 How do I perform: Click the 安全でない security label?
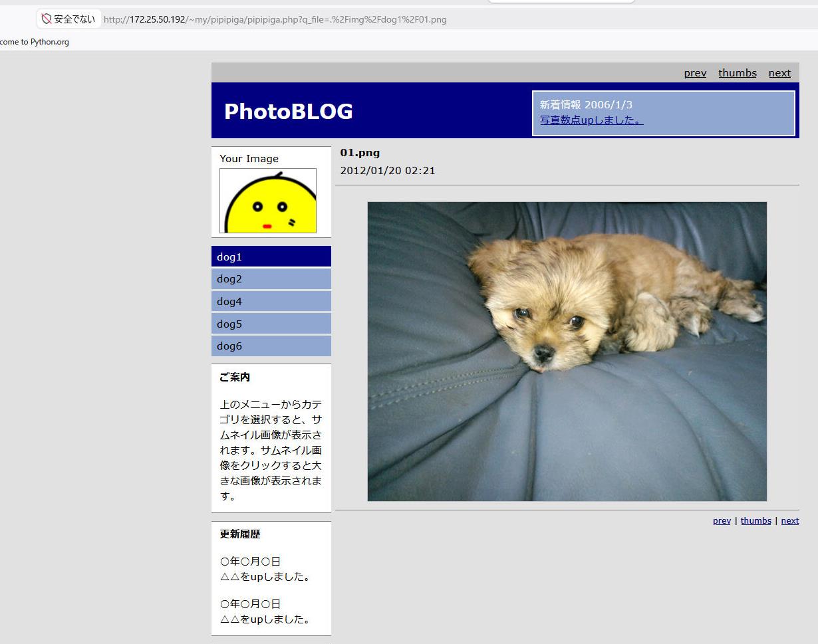coord(74,19)
